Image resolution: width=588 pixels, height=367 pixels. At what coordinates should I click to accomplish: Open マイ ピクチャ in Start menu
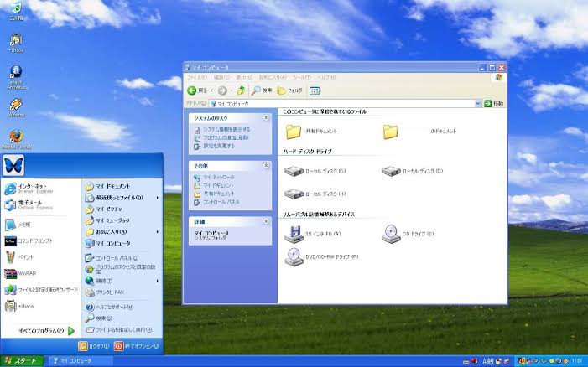(122, 209)
